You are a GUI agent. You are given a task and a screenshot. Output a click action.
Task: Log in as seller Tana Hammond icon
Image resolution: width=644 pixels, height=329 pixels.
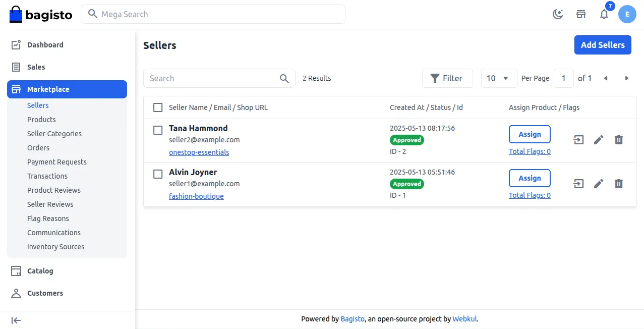(x=579, y=140)
